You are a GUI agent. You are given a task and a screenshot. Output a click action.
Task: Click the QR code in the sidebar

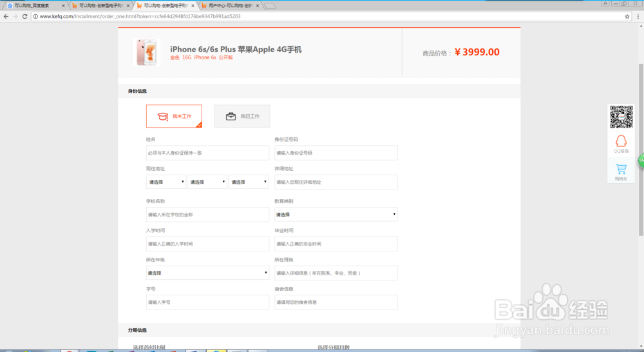click(621, 117)
